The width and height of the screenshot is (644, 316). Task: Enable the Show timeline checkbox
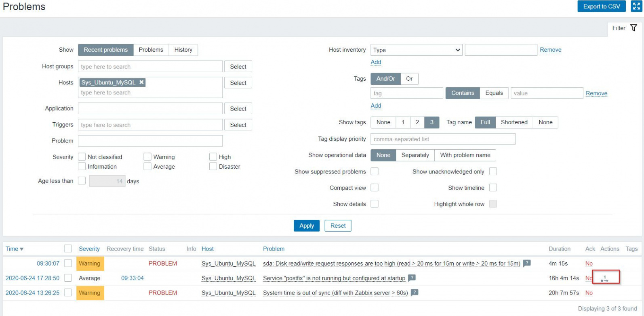pyautogui.click(x=493, y=188)
